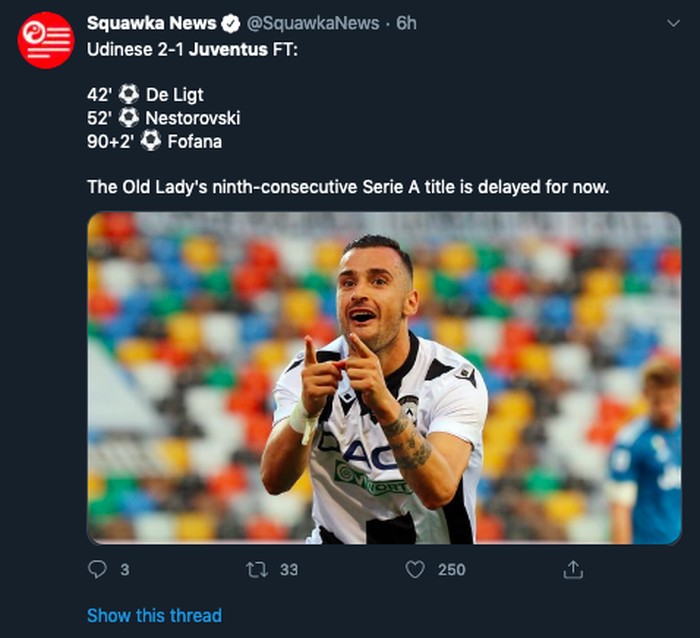The width and height of the screenshot is (700, 638).
Task: Click the soccer ball emoji beside Nestorovski
Action: (129, 118)
